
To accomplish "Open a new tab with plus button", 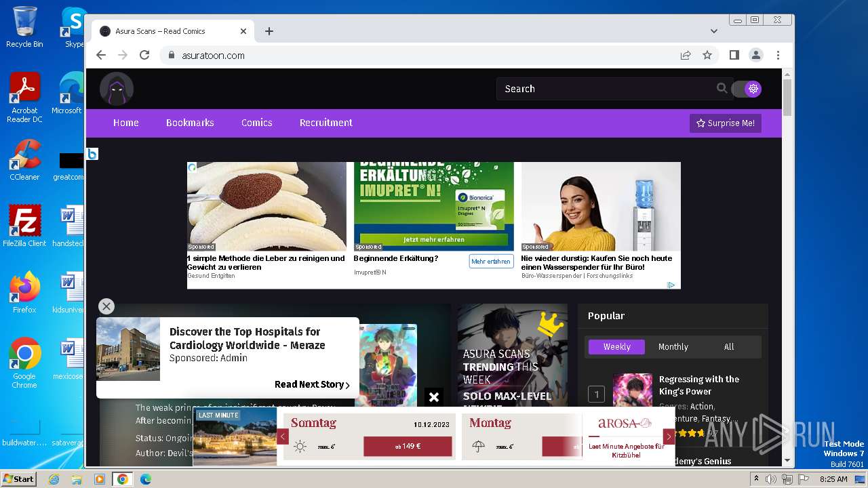I will click(x=269, y=31).
